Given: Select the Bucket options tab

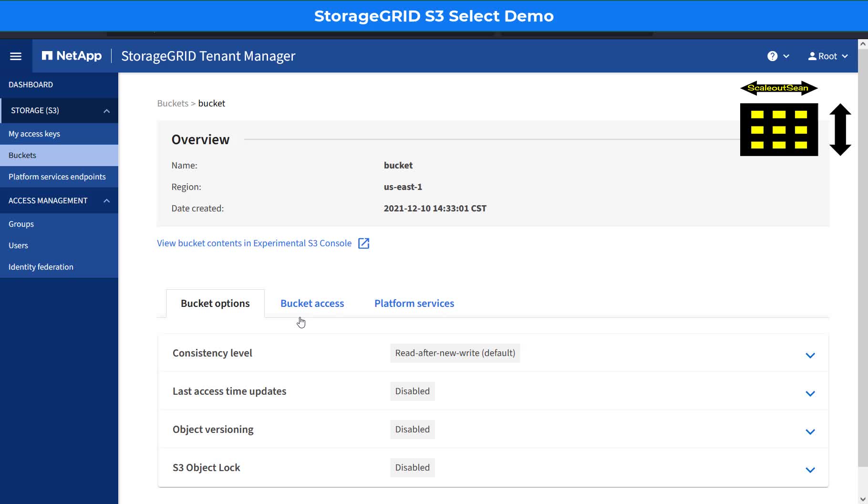Looking at the screenshot, I should 215,304.
